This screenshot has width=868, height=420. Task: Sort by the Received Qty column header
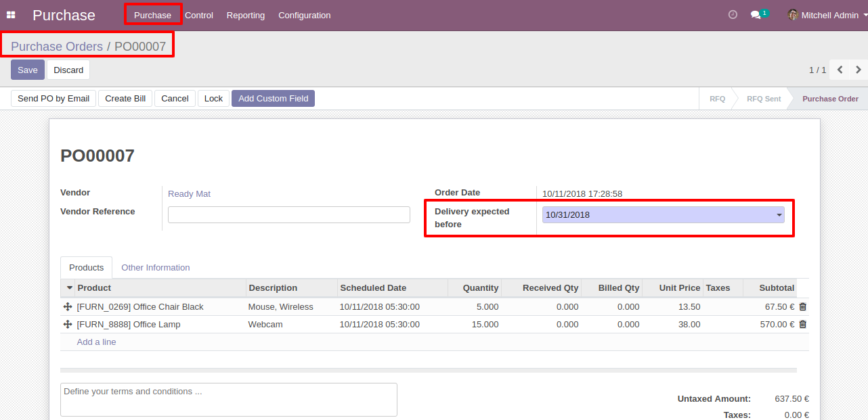pyautogui.click(x=542, y=288)
